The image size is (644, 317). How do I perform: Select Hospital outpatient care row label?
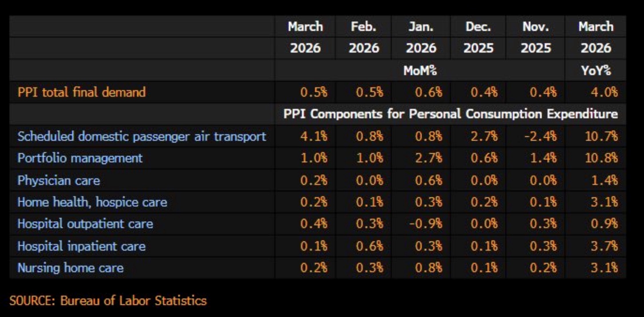(85, 224)
